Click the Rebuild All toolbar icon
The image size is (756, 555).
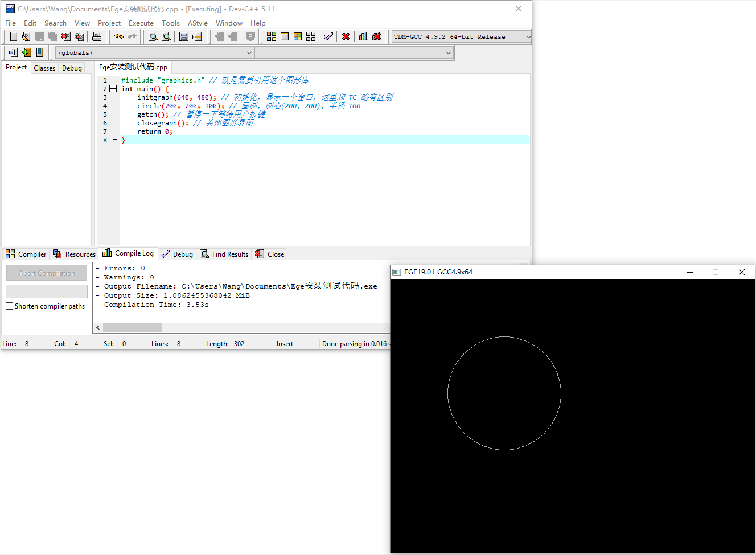[311, 36]
